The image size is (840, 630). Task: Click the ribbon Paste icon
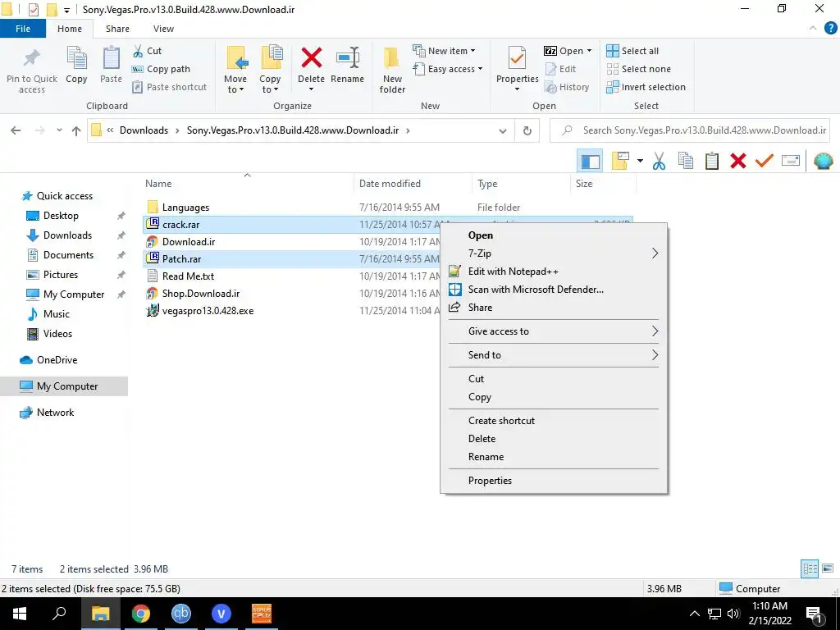pyautogui.click(x=111, y=58)
